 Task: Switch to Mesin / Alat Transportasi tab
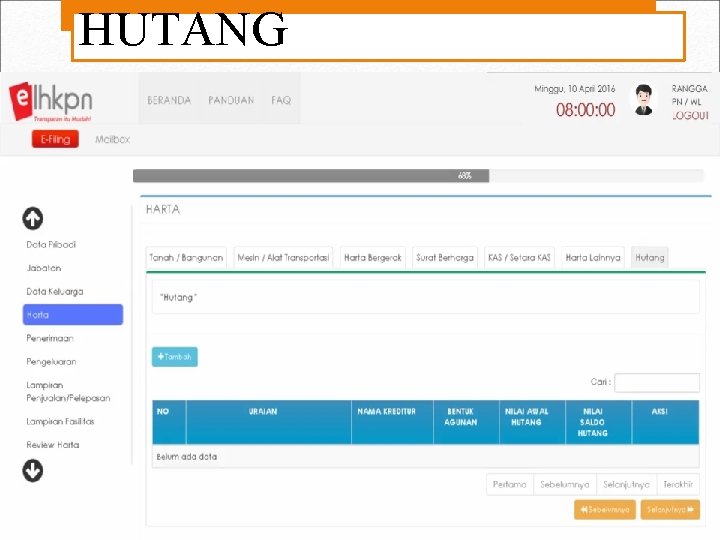[x=283, y=258]
